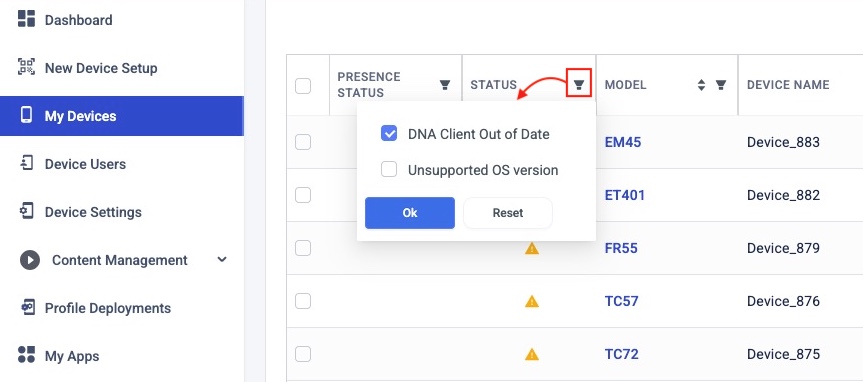Open the Model column filter icon

(720, 85)
